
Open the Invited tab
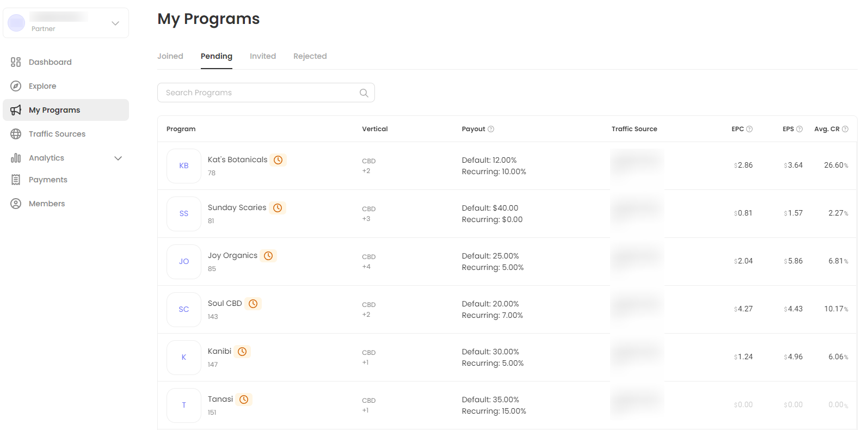[263, 56]
